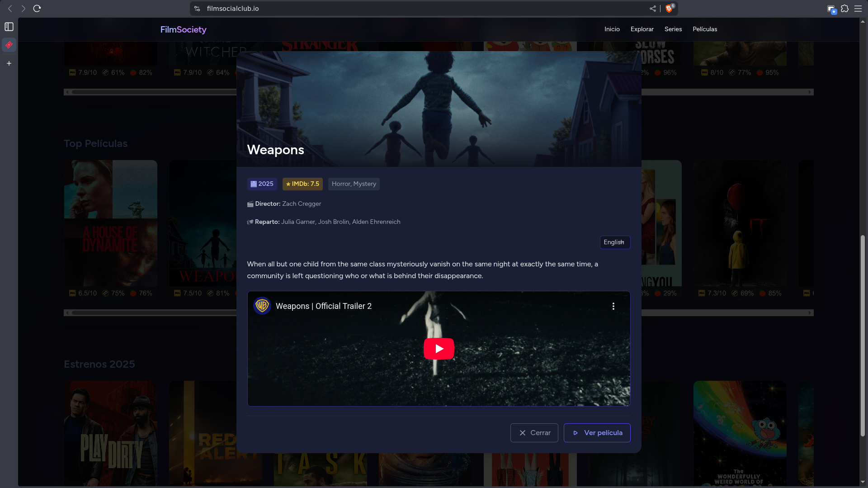Click the FilmSociety logo link
The height and width of the screenshot is (488, 868).
point(183,29)
